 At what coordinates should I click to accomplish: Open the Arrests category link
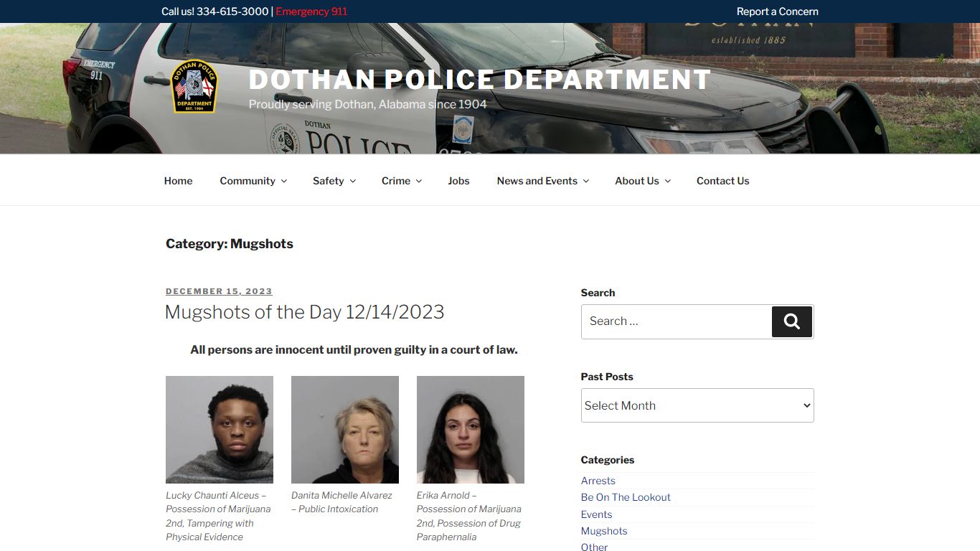tap(598, 481)
